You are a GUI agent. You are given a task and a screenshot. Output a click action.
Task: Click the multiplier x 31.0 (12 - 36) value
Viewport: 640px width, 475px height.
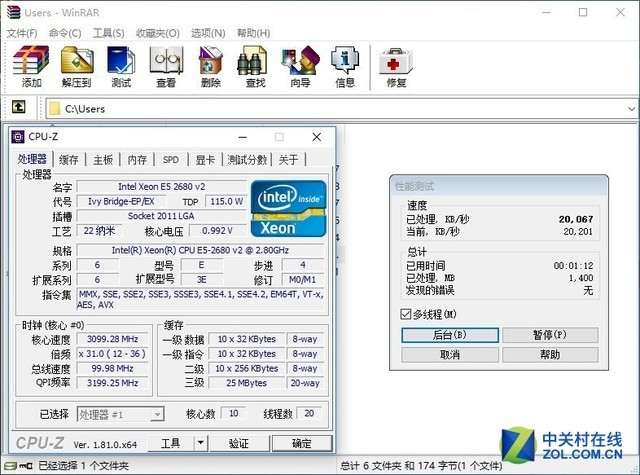coord(113,354)
